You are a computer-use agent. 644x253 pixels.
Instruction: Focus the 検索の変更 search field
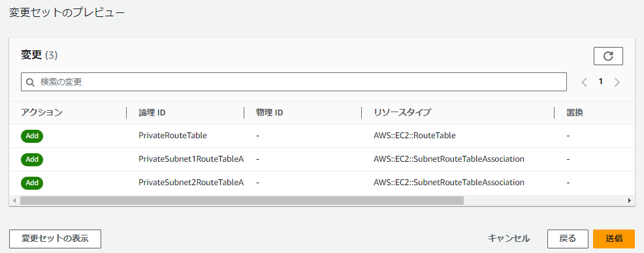click(294, 82)
